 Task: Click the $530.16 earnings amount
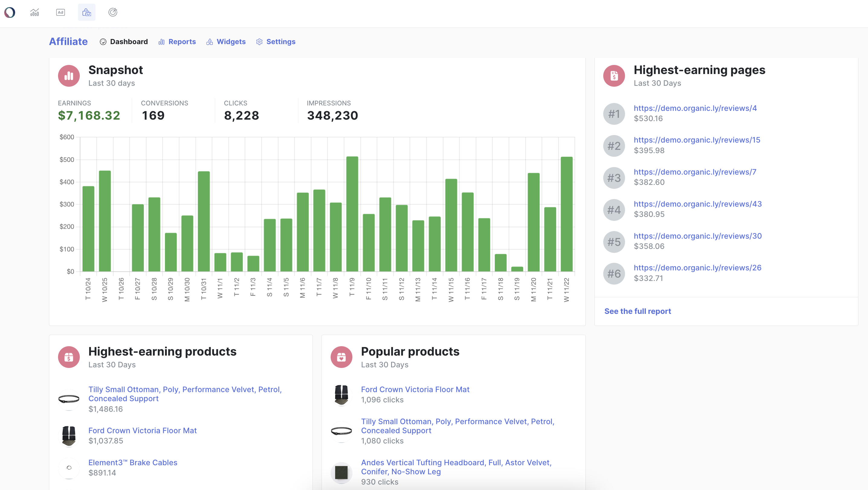point(648,118)
